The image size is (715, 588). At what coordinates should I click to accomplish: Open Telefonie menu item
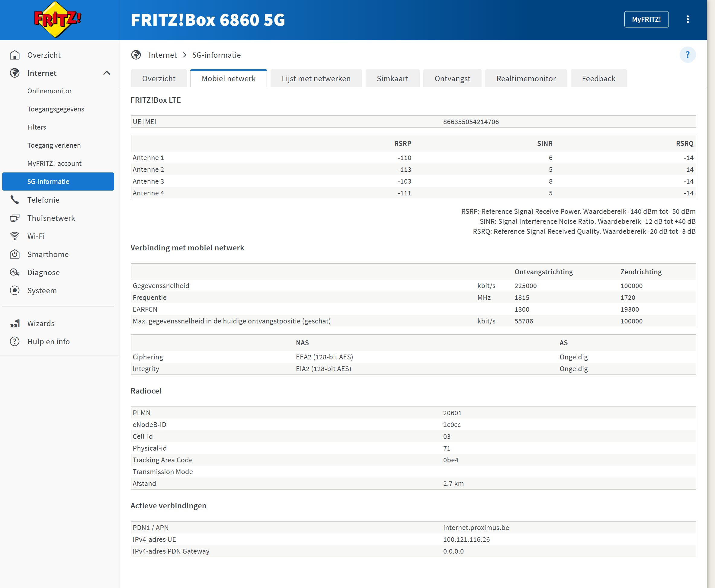43,200
